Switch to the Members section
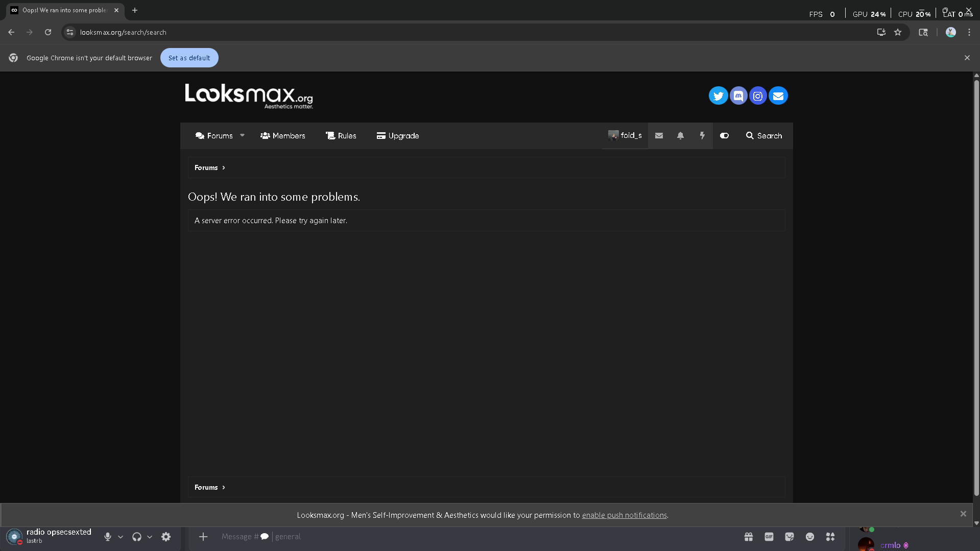980x551 pixels. click(x=282, y=135)
